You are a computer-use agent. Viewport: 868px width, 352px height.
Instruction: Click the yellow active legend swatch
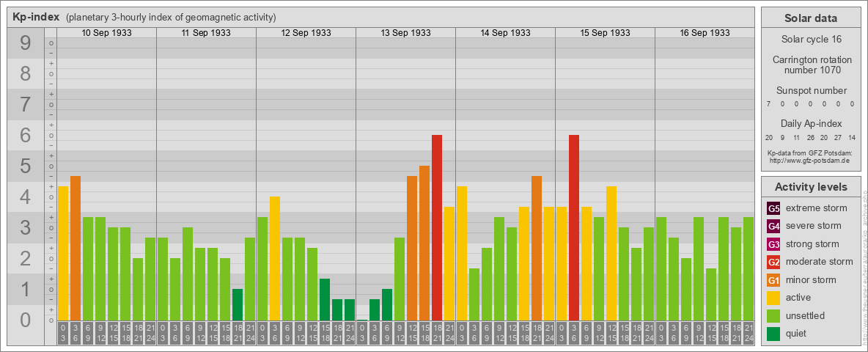coord(773,298)
